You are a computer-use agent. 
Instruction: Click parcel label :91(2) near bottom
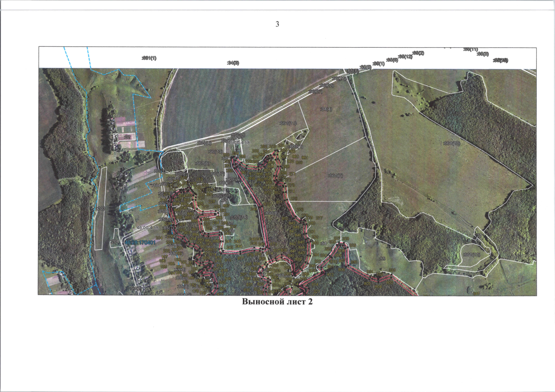click(x=136, y=288)
